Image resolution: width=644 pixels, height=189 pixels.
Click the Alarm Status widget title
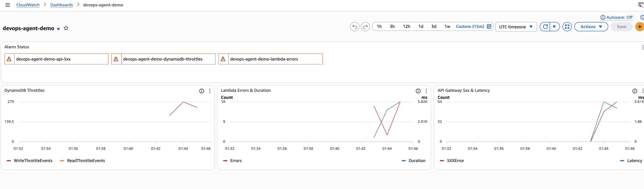point(17,47)
